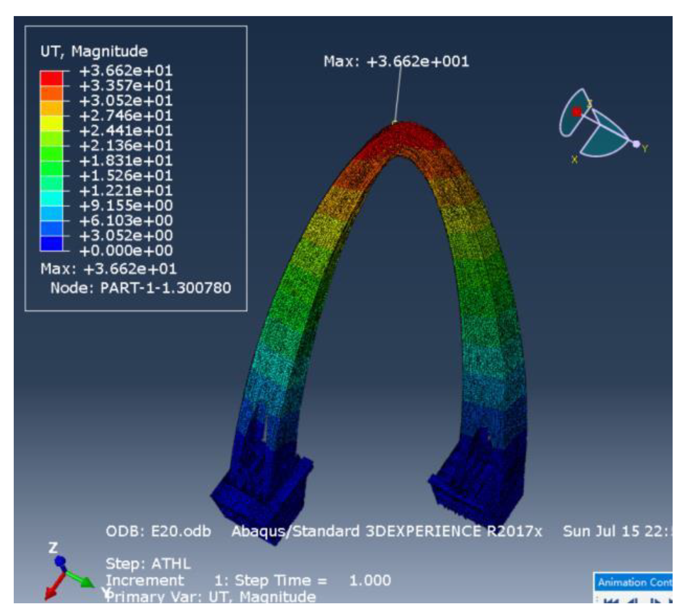Click the Step: ATHL state block text
The width and height of the screenshot is (683, 616).
point(148,564)
